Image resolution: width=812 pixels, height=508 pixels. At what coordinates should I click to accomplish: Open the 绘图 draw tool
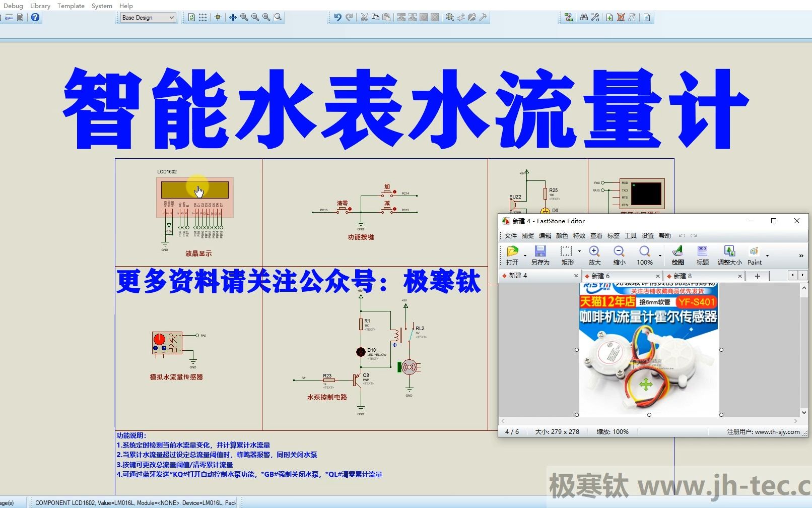[678, 256]
